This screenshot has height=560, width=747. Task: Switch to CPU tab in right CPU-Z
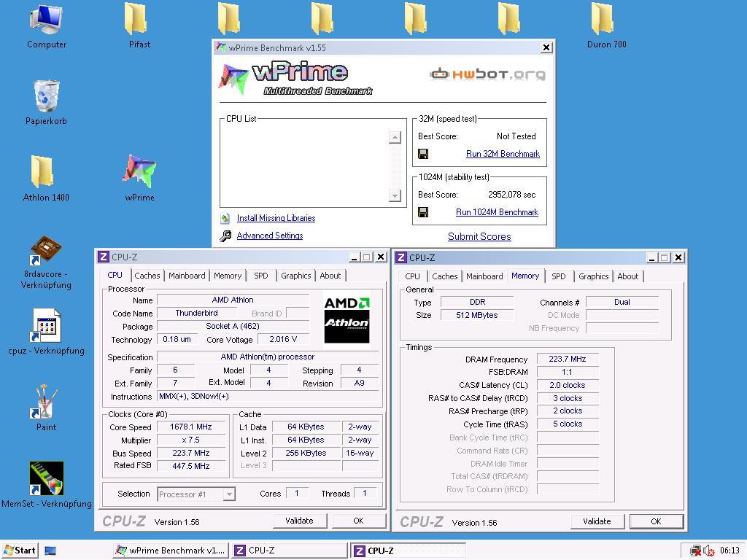click(x=413, y=276)
